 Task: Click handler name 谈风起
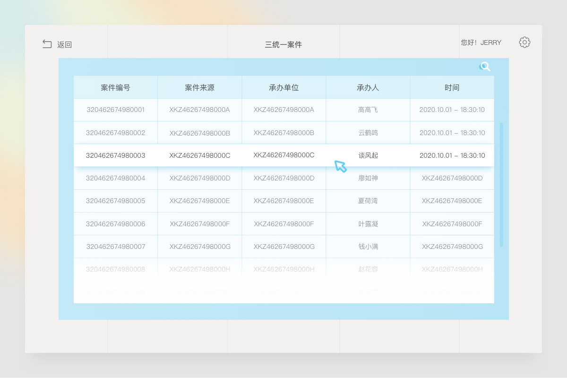pos(368,155)
